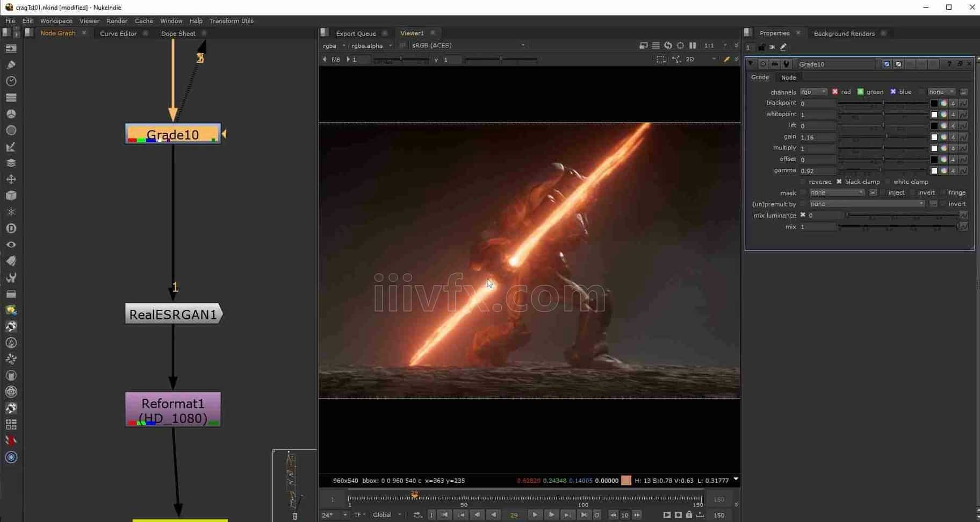Play the timeline backward

pos(493,515)
